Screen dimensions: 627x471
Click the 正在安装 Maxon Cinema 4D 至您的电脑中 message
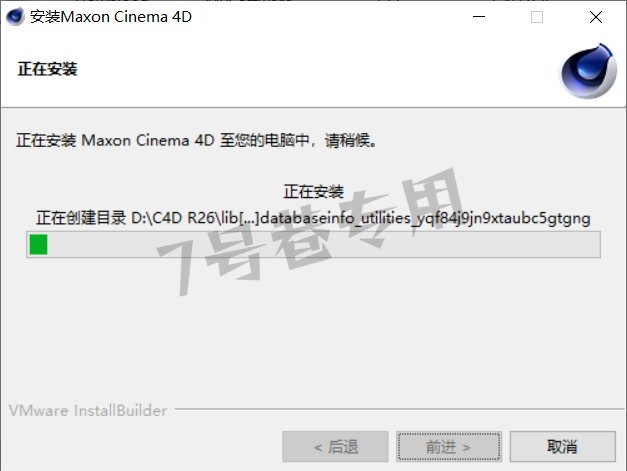click(196, 140)
